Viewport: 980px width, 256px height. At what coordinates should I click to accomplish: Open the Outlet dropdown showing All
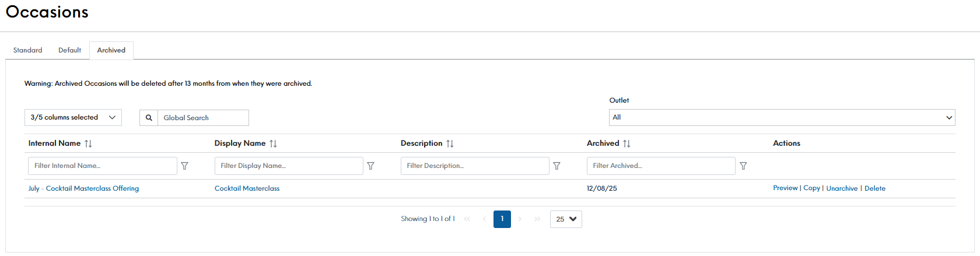[782, 117]
